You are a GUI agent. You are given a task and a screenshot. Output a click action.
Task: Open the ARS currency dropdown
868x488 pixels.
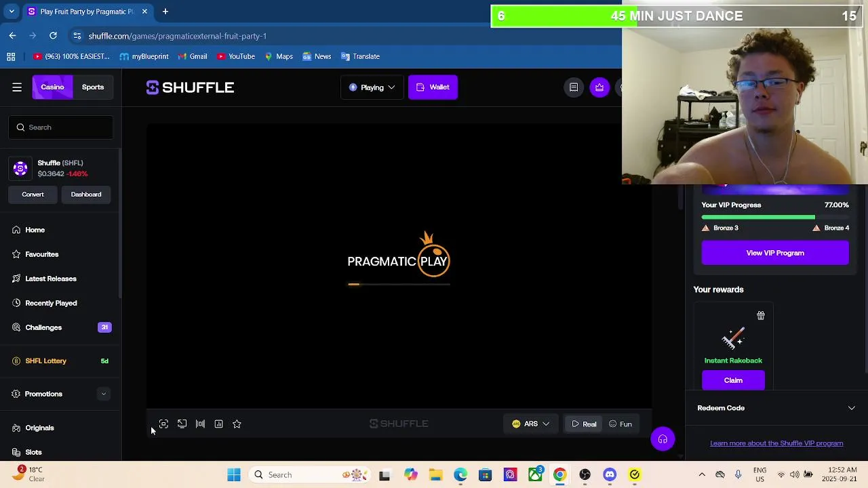(531, 424)
